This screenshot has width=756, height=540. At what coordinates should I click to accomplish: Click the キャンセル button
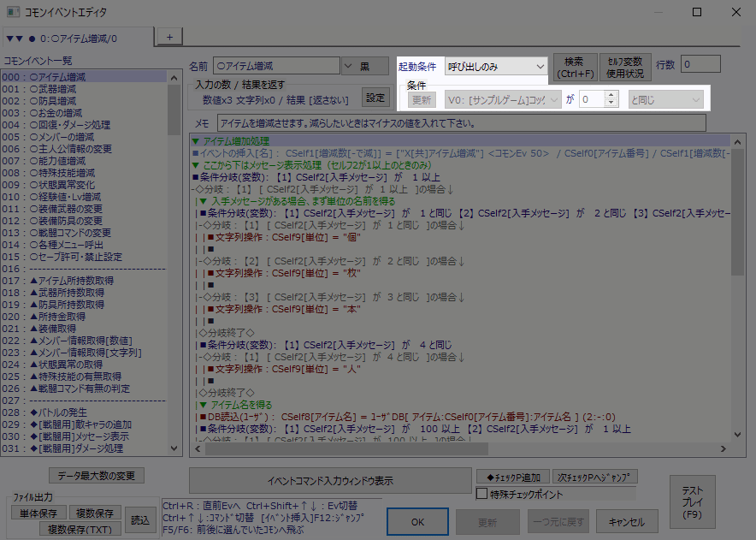pos(627,522)
